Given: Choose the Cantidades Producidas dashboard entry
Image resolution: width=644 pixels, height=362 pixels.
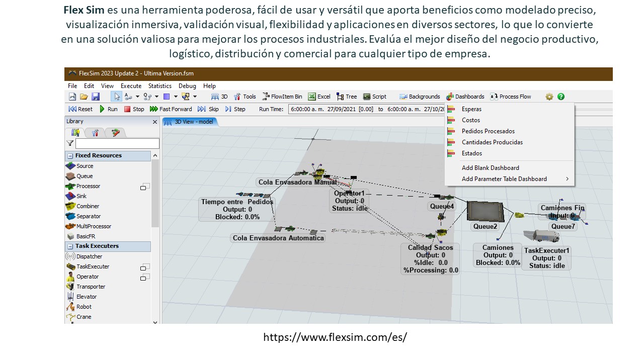Looking at the screenshot, I should pos(509,142).
